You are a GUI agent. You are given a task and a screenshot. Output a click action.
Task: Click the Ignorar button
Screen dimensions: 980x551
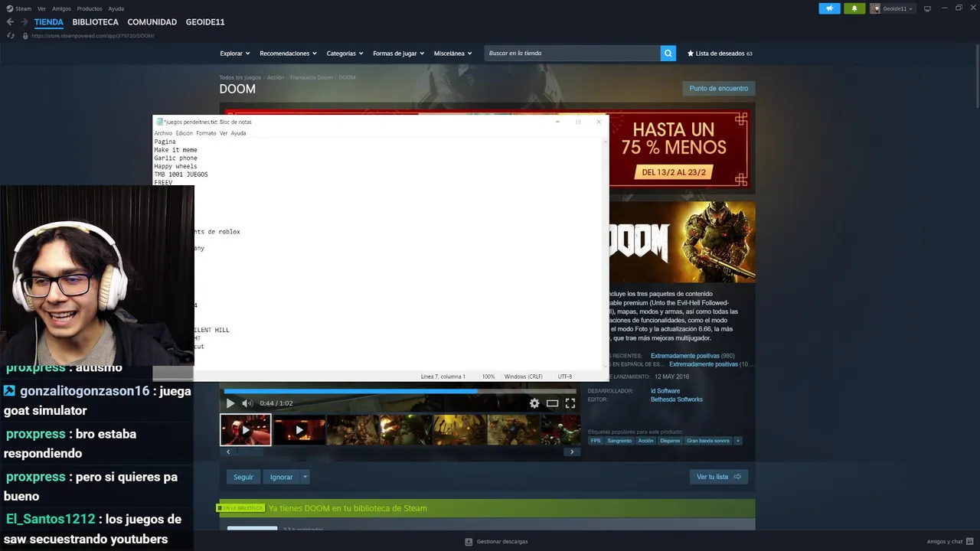pos(281,477)
